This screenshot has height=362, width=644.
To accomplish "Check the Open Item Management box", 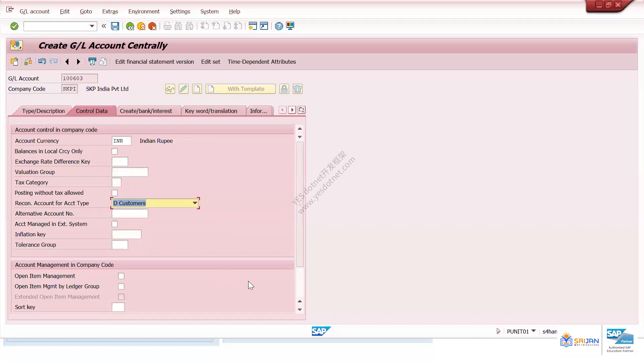I will point(121,276).
